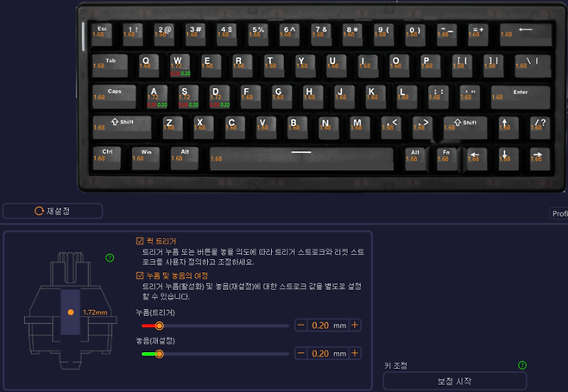Open the Profile button at right edge
Image resolution: width=568 pixels, height=392 pixels.
pos(559,213)
